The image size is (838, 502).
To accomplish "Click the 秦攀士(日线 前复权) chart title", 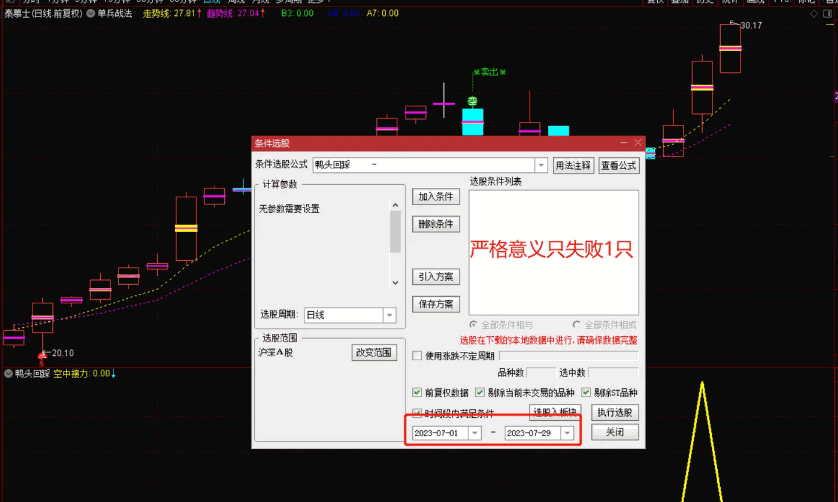I will pos(44,13).
